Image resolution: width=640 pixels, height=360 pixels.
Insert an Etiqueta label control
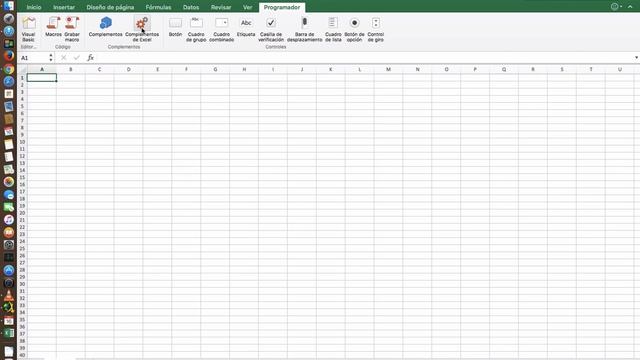point(246,27)
